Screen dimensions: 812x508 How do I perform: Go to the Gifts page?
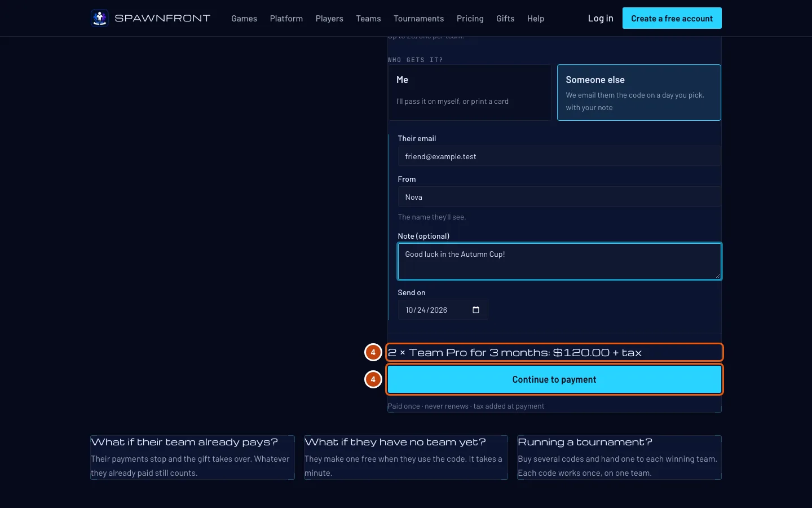505,19
